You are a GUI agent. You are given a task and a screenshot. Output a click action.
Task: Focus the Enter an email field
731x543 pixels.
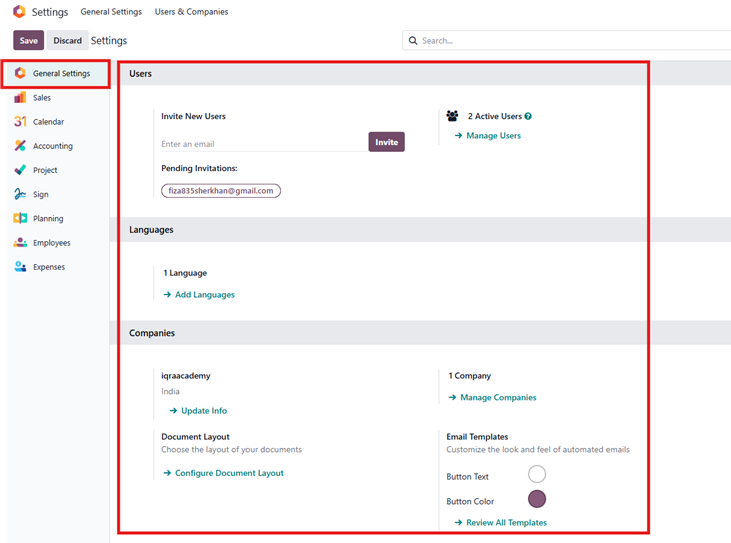262,144
